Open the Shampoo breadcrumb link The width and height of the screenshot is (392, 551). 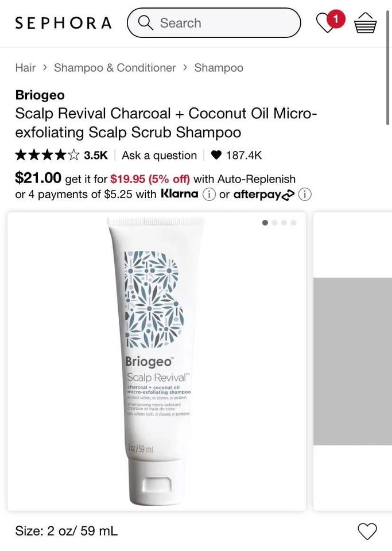(x=219, y=68)
